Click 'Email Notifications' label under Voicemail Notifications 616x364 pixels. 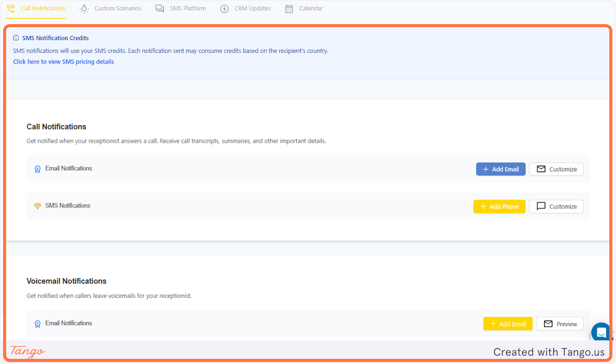(69, 323)
